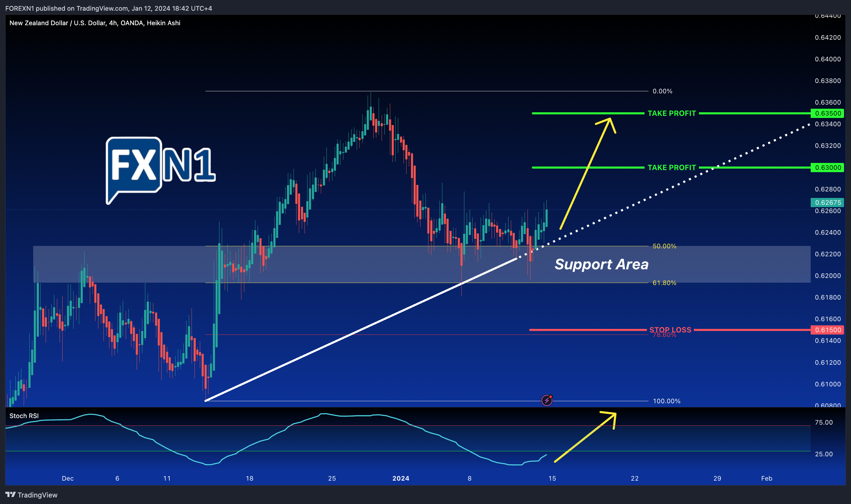Click the 0.61000 price scale value
Viewport: 851px width, 504px height.
[828, 384]
